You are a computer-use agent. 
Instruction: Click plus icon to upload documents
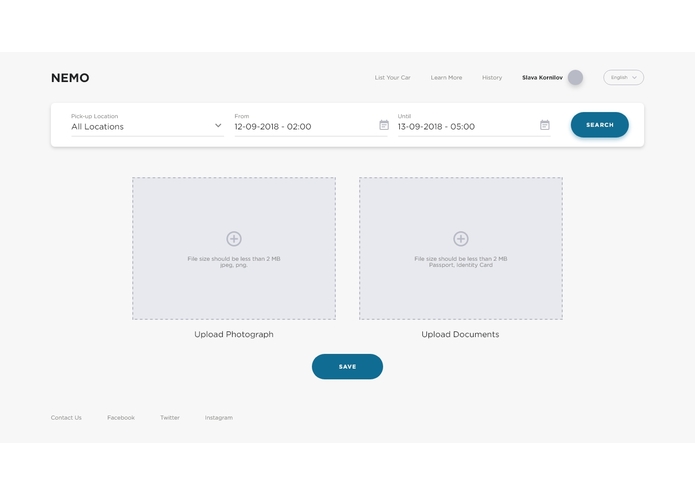(461, 239)
